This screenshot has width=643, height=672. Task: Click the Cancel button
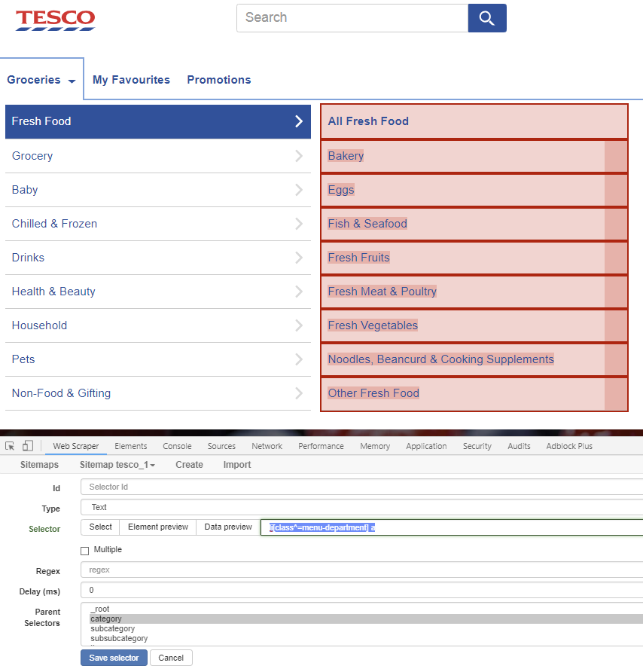171,658
